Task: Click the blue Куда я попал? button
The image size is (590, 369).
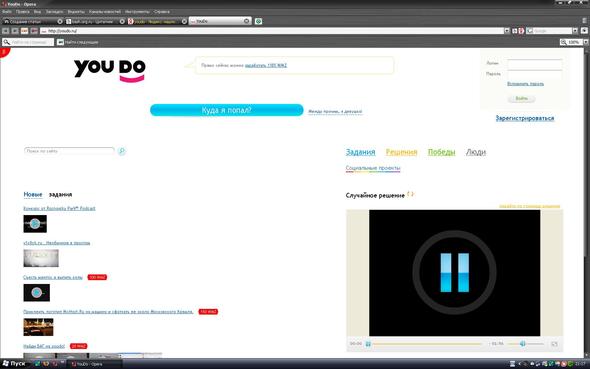Action: click(x=227, y=110)
